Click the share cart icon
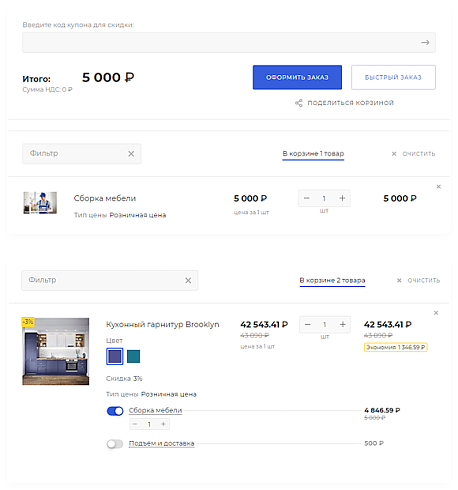 (299, 103)
